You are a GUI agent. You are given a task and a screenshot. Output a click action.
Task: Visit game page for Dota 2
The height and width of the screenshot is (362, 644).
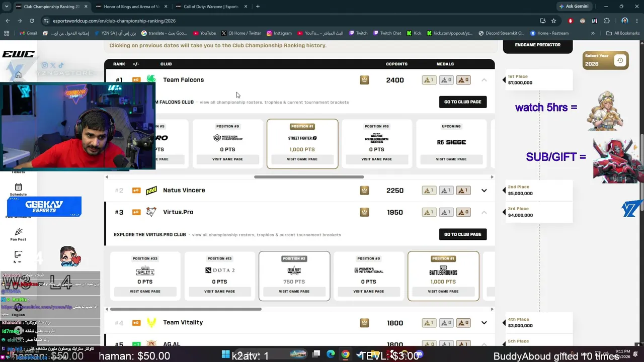pyautogui.click(x=219, y=292)
